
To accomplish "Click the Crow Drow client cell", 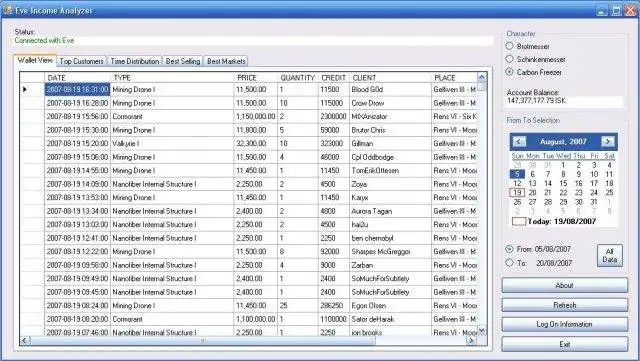I will tap(391, 103).
